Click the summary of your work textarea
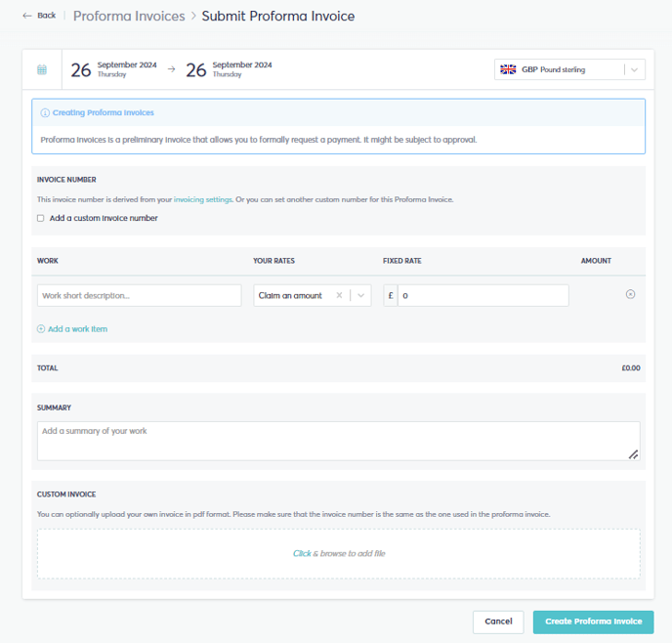672x643 pixels. (x=339, y=441)
